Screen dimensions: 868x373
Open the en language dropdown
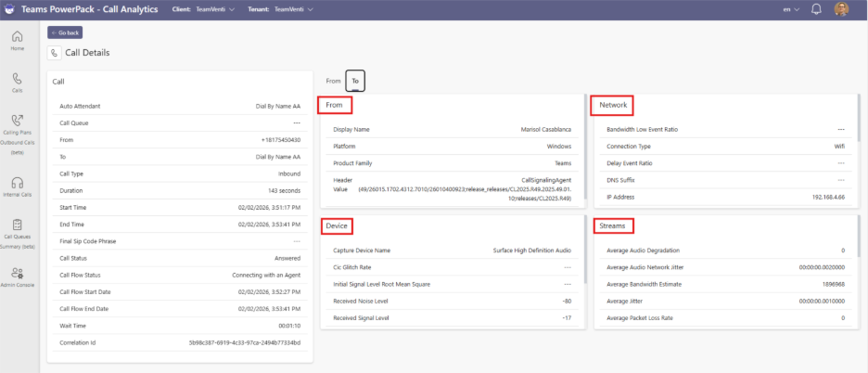point(791,9)
